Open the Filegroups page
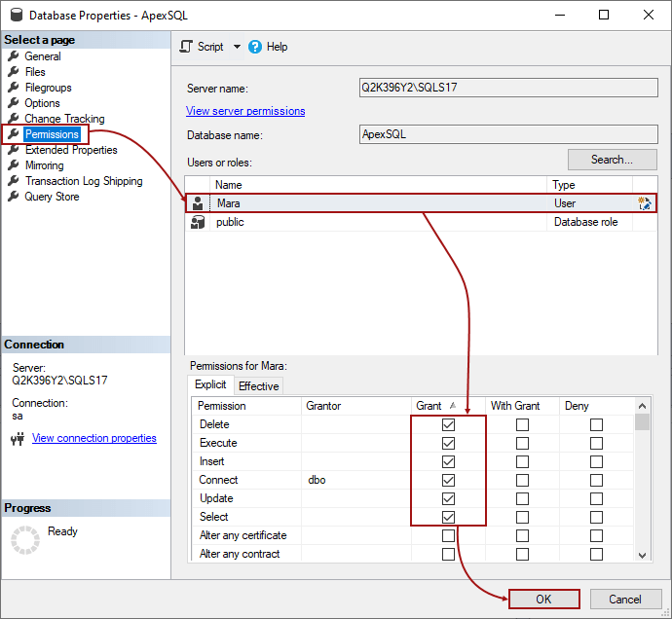This screenshot has width=672, height=619. pos(48,88)
